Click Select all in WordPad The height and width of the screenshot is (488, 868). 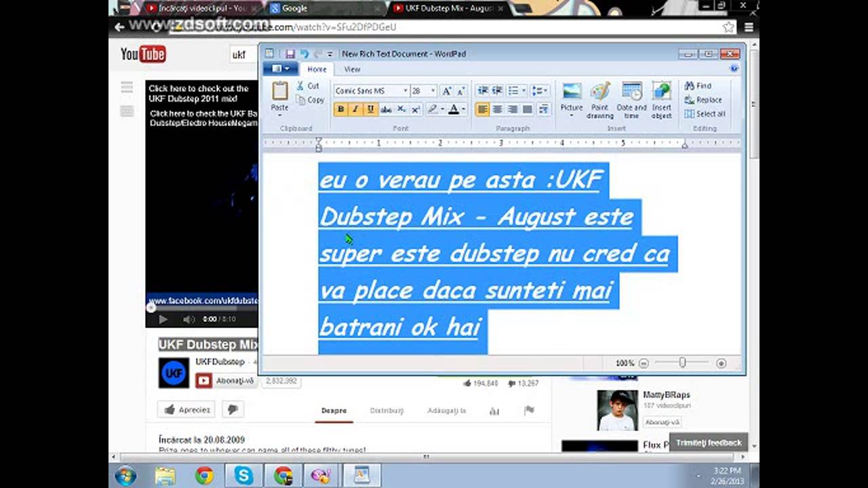tap(705, 114)
